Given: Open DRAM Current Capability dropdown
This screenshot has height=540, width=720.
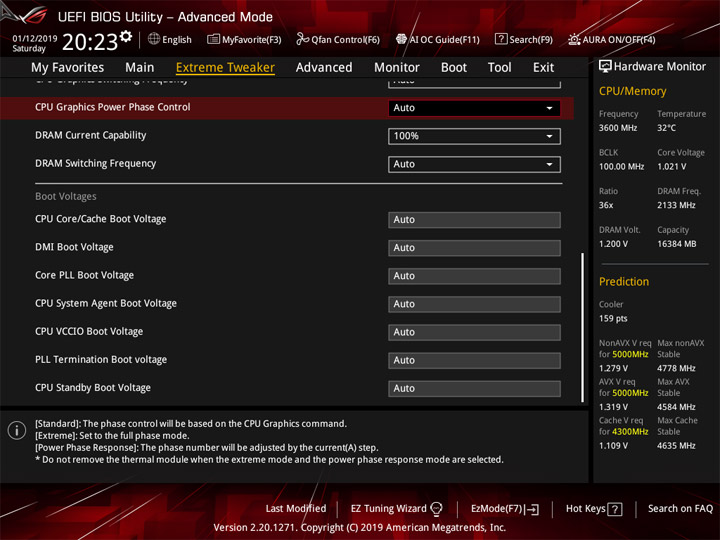Looking at the screenshot, I should (474, 136).
